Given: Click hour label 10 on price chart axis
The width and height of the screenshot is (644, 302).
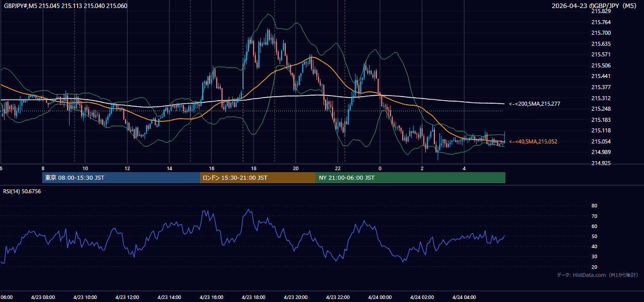Looking at the screenshot, I should (x=85, y=168).
